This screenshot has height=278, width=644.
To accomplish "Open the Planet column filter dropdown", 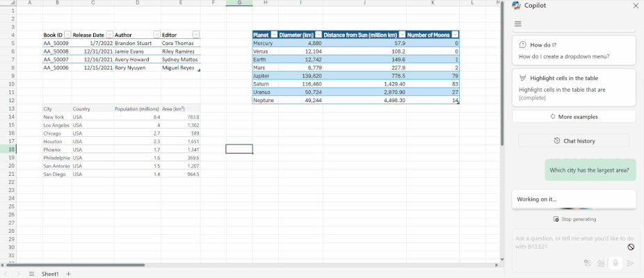I will pyautogui.click(x=274, y=35).
